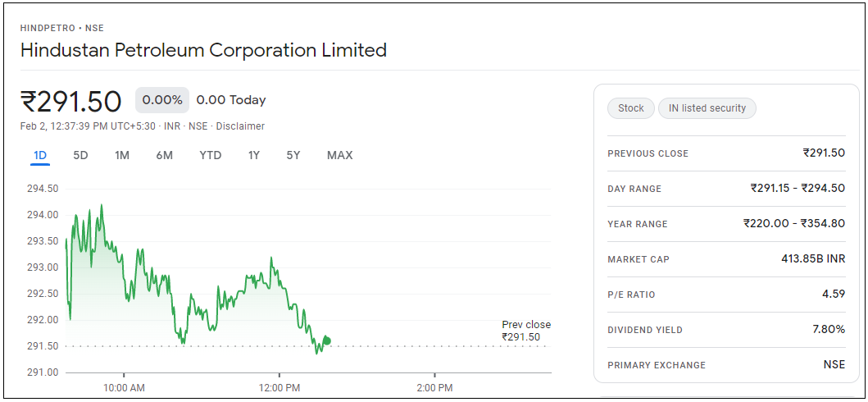Image resolution: width=868 pixels, height=402 pixels.
Task: Click the MARKET CAP label
Action: coord(639,259)
